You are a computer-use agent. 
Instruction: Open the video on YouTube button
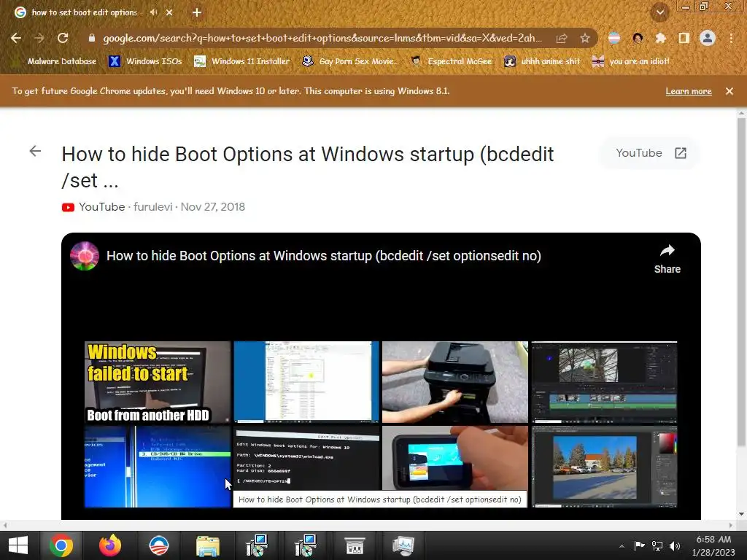point(650,153)
